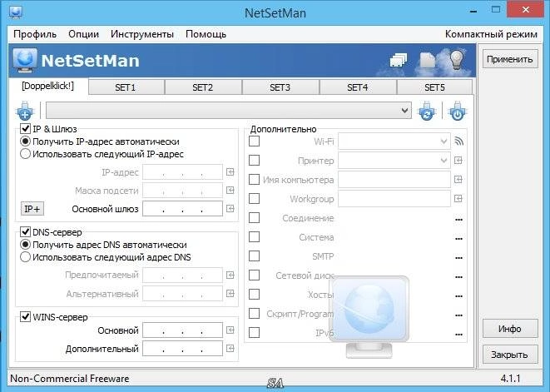Uncheck the DNS-сервер checkbox
The height and width of the screenshot is (392, 550).
click(x=25, y=231)
